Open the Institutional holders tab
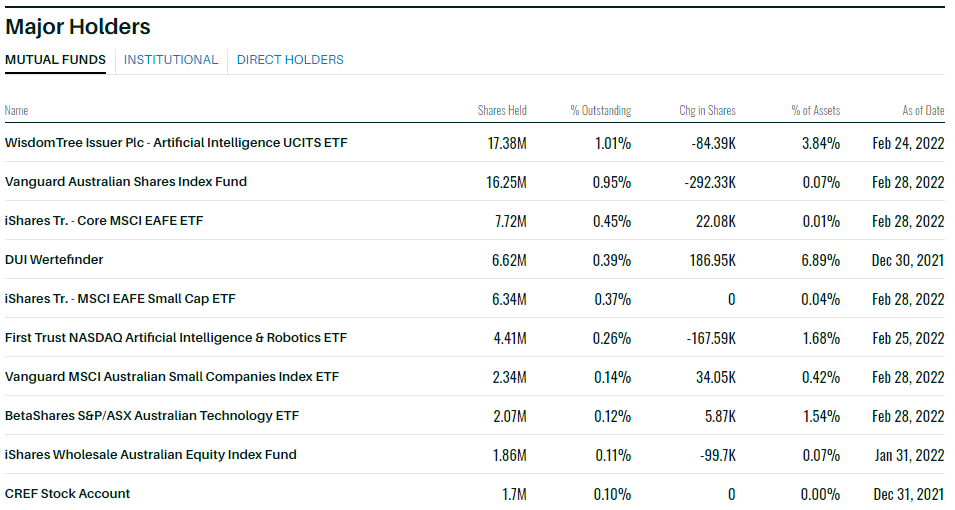The height and width of the screenshot is (510, 955). coord(171,60)
